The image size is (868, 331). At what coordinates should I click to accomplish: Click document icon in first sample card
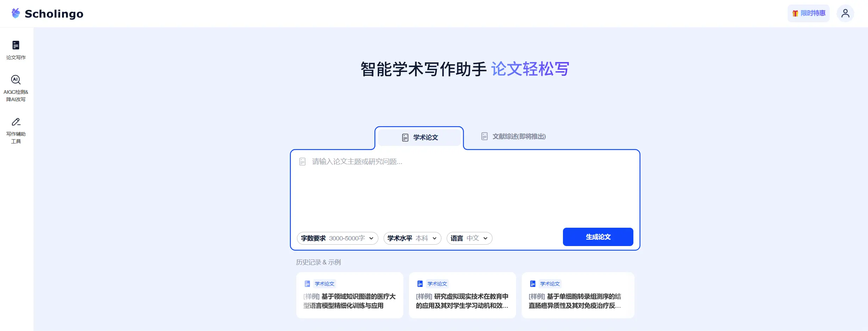point(307,284)
